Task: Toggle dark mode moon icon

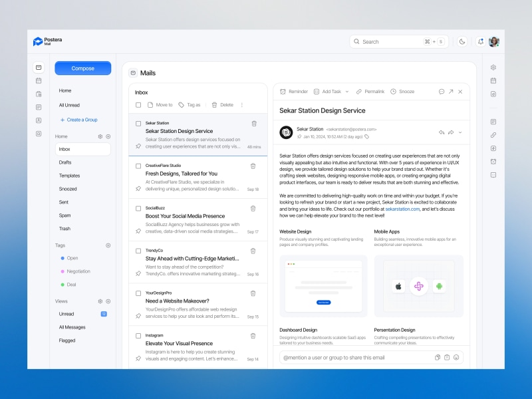Action: [x=462, y=42]
